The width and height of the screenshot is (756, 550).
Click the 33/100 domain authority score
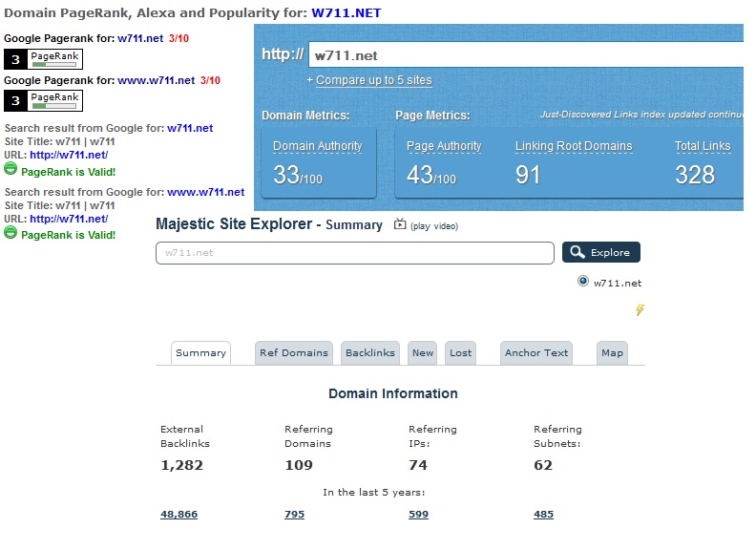coord(298,175)
